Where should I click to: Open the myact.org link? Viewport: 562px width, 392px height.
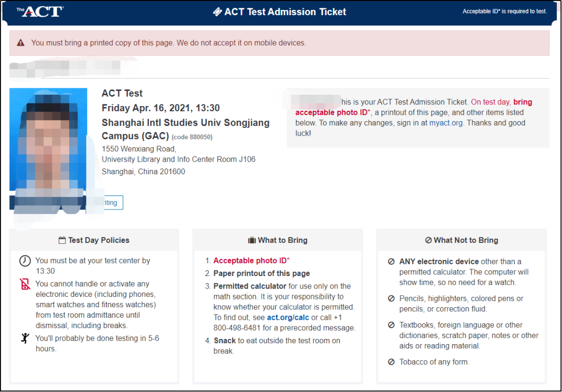click(x=446, y=123)
